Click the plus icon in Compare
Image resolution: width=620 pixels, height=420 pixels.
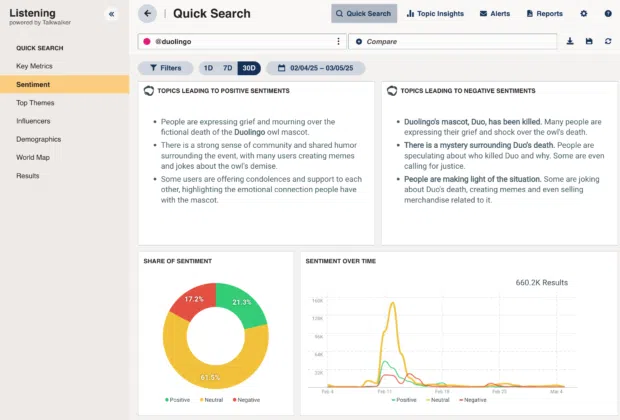point(359,42)
